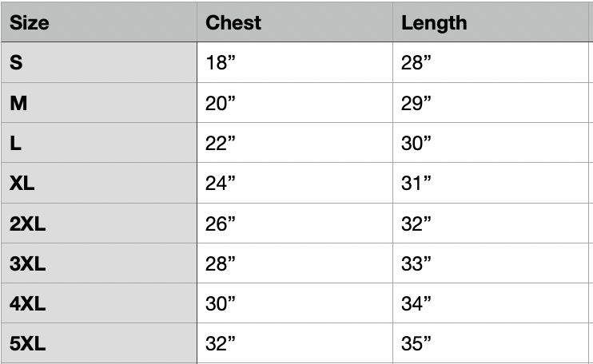Click the Chest column header
The image size is (593, 364).
pyautogui.click(x=233, y=22)
